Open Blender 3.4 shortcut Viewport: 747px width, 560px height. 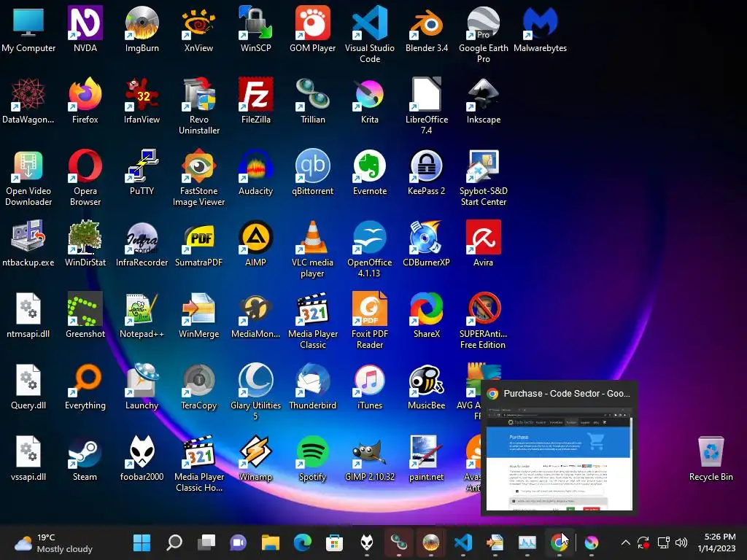point(426,29)
